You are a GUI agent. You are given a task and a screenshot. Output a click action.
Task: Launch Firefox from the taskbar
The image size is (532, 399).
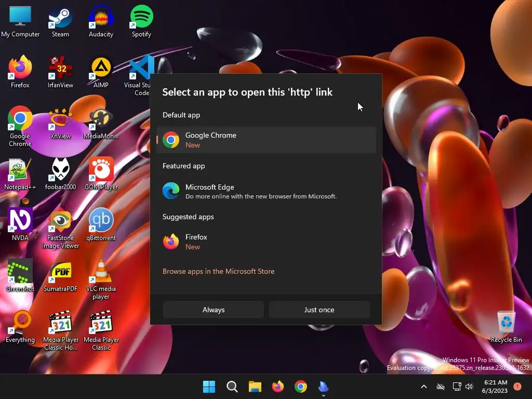click(278, 387)
